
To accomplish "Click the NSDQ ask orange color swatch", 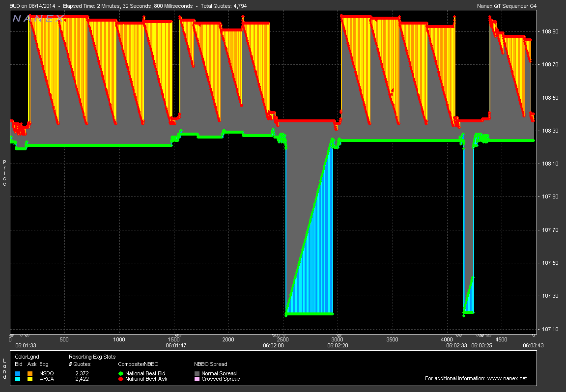I will coord(30,374).
